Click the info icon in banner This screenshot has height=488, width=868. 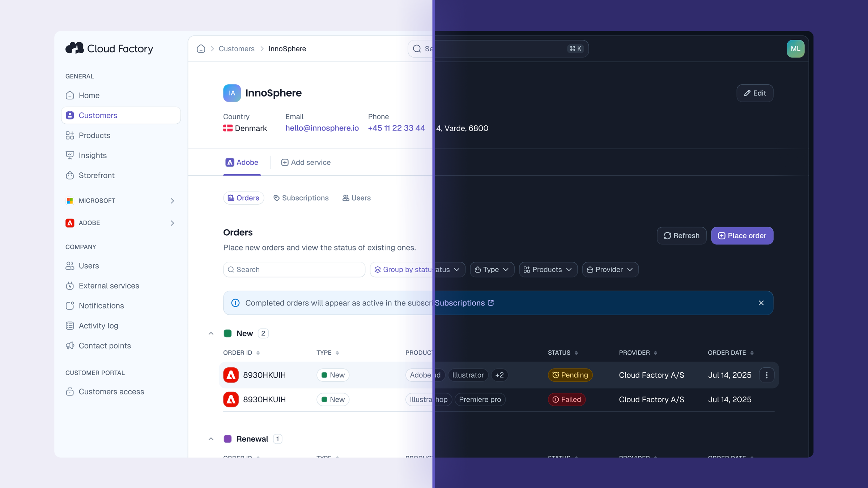[x=235, y=303]
